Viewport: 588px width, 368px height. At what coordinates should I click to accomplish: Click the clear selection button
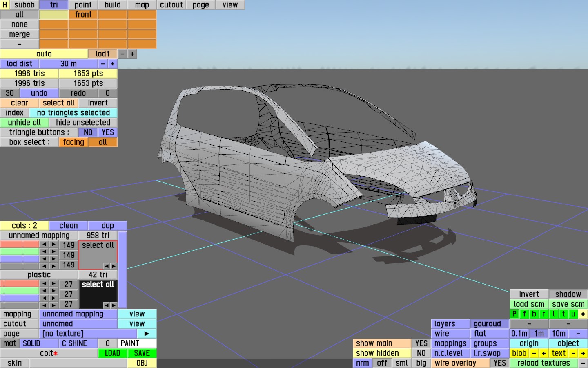click(20, 103)
